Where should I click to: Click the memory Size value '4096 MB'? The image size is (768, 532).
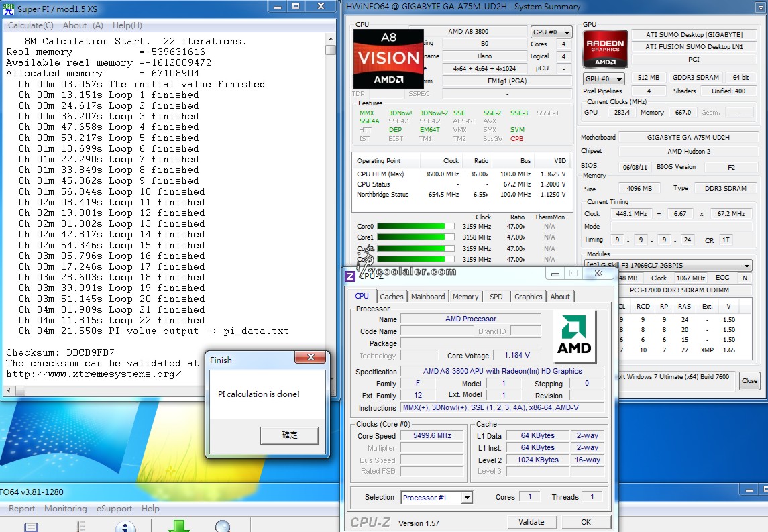tap(639, 188)
